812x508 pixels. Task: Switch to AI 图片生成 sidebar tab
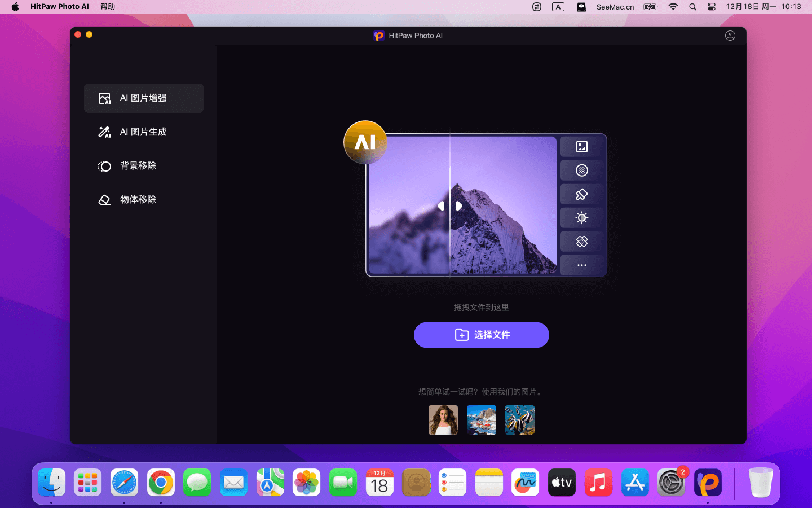pyautogui.click(x=144, y=132)
